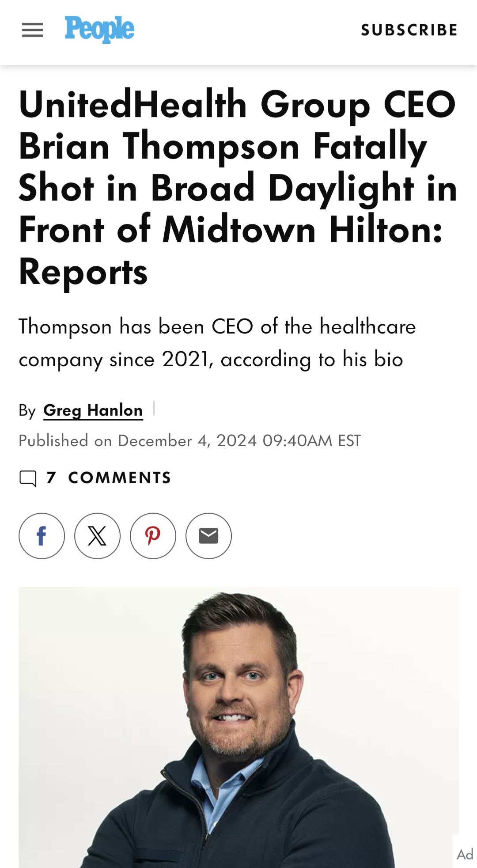Click the Pinterest P circle icon

(153, 536)
